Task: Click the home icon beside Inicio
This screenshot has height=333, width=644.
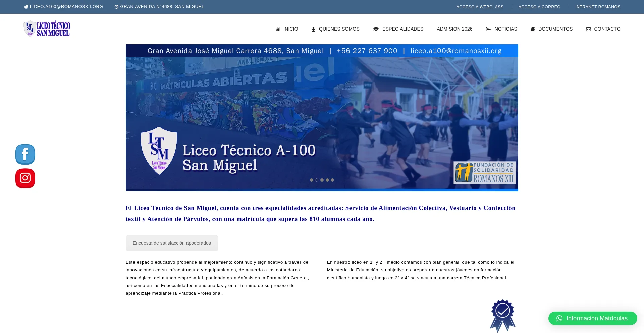Action: click(x=278, y=29)
